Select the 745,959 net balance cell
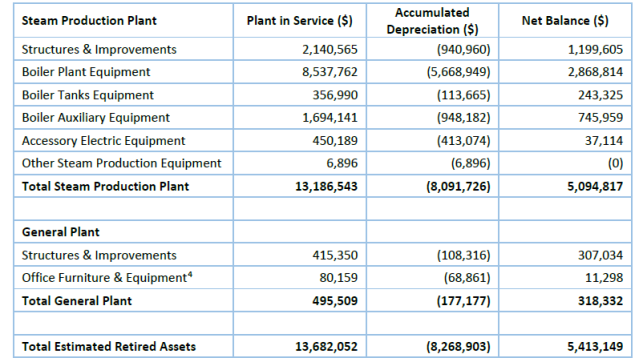The height and width of the screenshot is (361, 642). (601, 118)
